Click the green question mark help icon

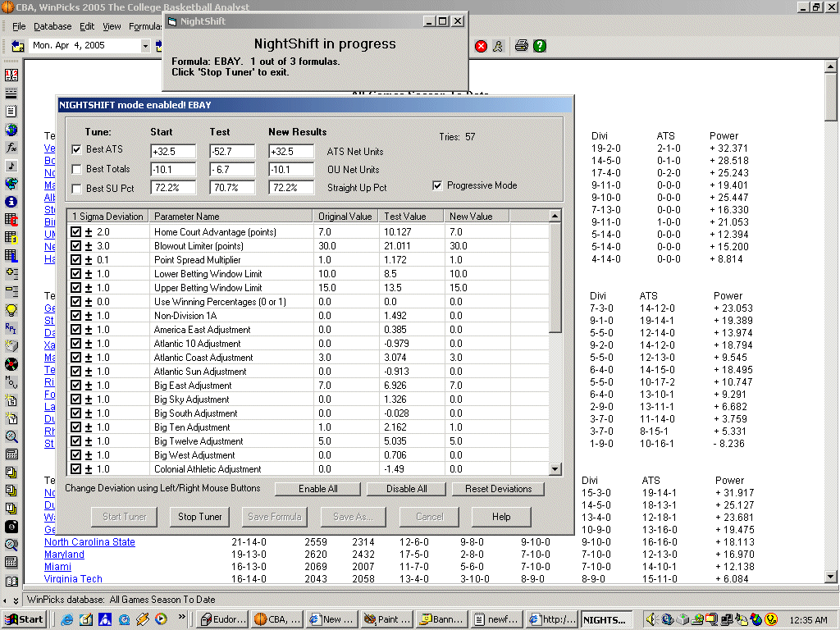[540, 46]
